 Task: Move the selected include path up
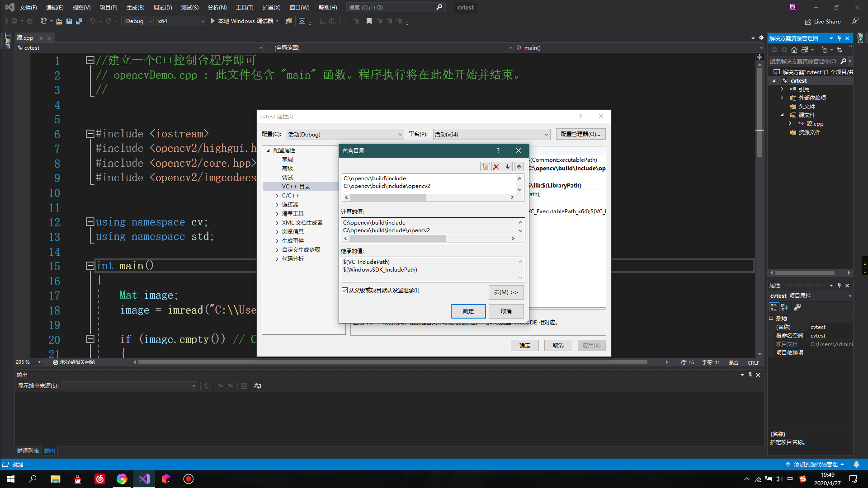(x=519, y=166)
